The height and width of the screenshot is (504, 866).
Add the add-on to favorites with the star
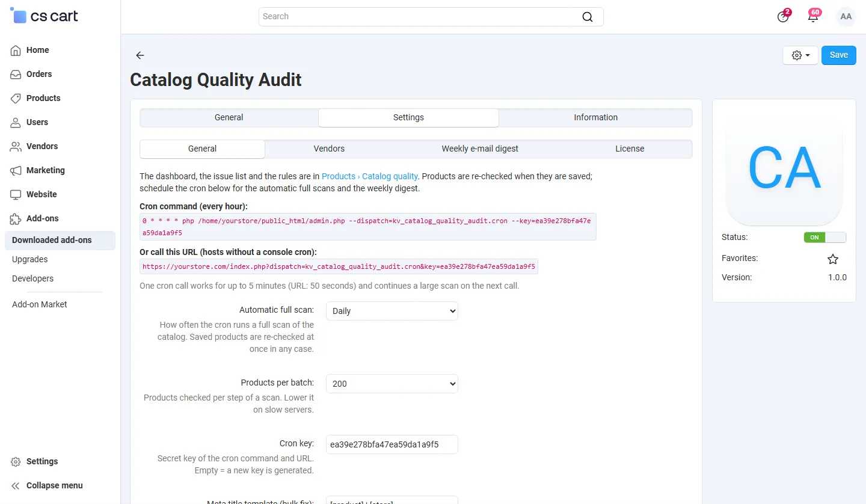tap(833, 259)
